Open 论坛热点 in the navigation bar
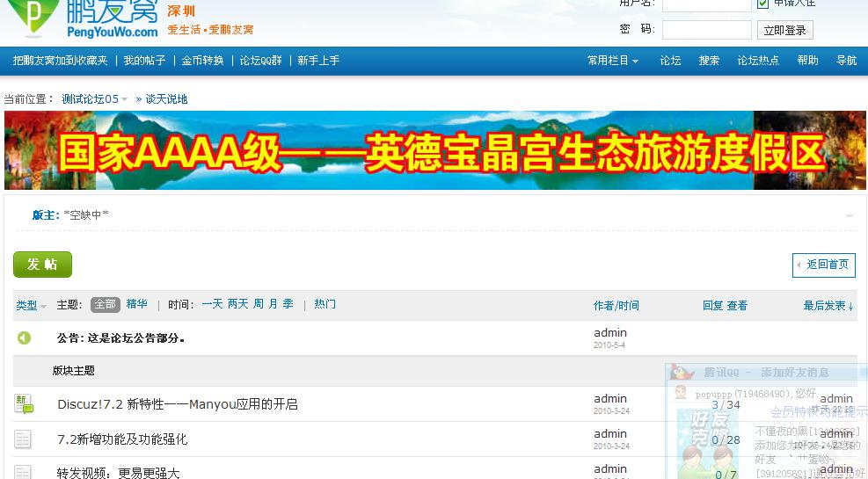 pos(758,61)
